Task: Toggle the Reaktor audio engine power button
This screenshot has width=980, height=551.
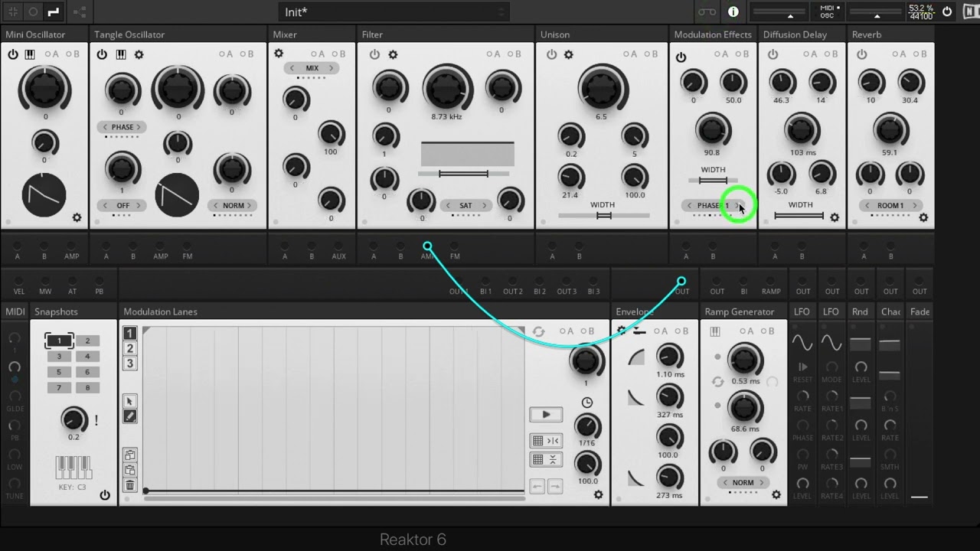Action: point(947,11)
